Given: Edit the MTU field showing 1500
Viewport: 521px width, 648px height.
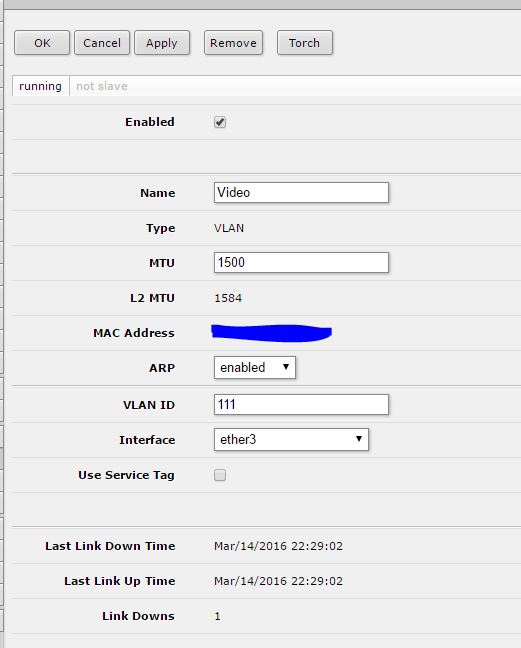Looking at the screenshot, I should point(301,262).
